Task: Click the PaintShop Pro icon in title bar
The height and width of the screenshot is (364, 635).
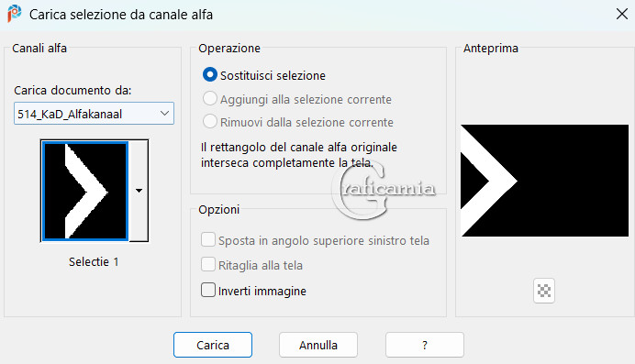Action: [x=14, y=14]
